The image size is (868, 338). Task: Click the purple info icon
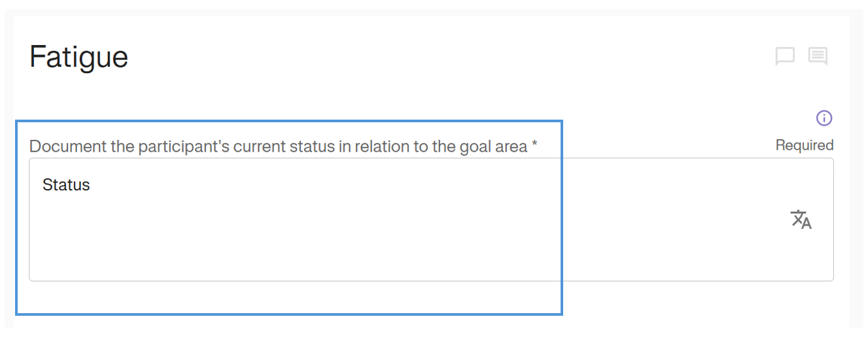(824, 118)
